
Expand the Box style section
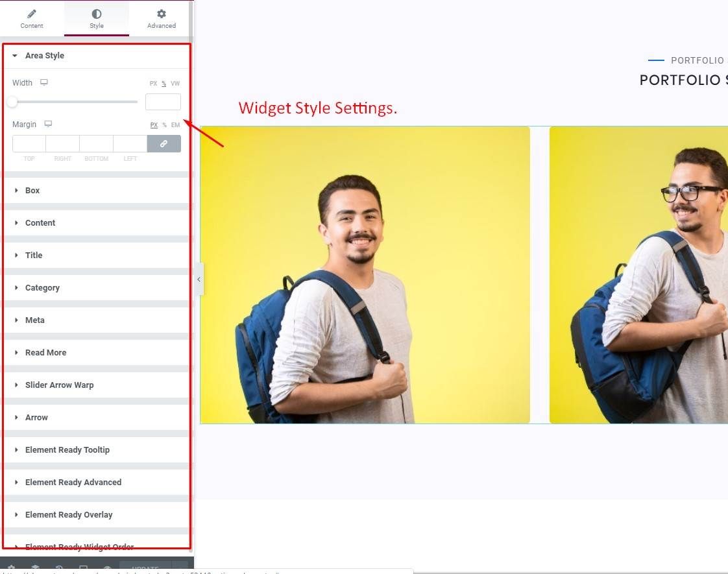coord(32,190)
